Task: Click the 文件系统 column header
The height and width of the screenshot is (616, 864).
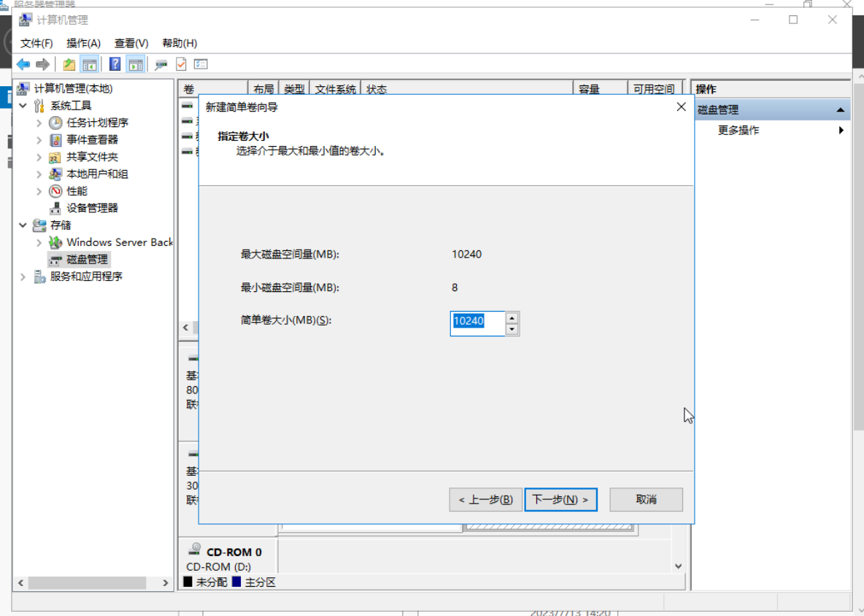Action: pyautogui.click(x=336, y=89)
